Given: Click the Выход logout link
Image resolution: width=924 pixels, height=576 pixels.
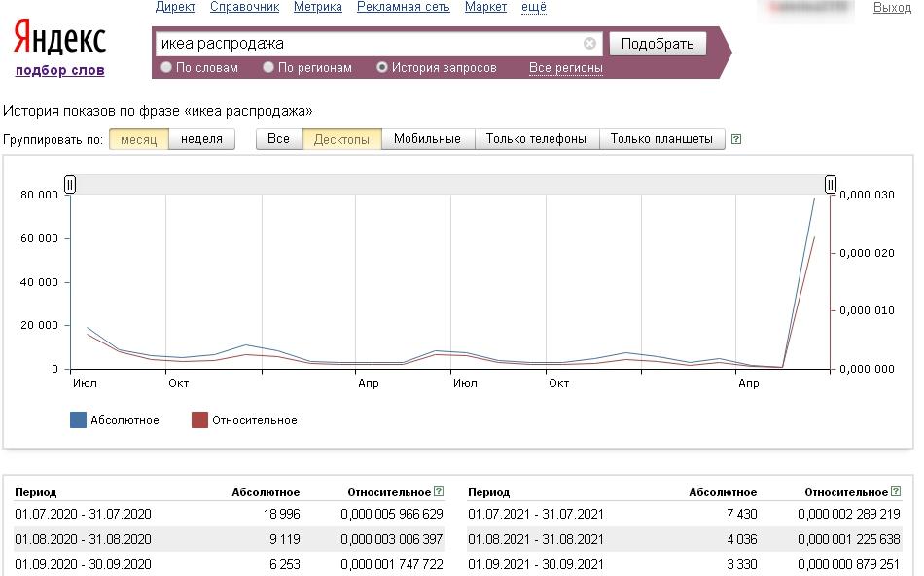Looking at the screenshot, I should click(892, 8).
